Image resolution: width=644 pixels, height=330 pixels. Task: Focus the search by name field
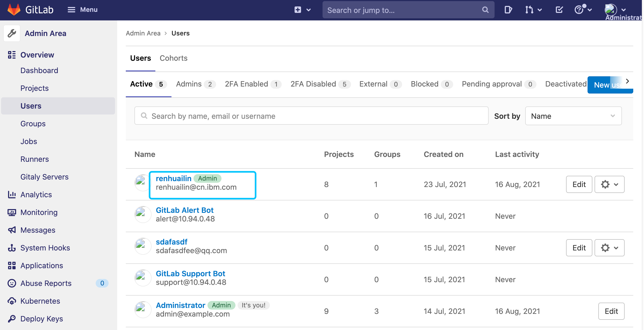[x=311, y=116]
